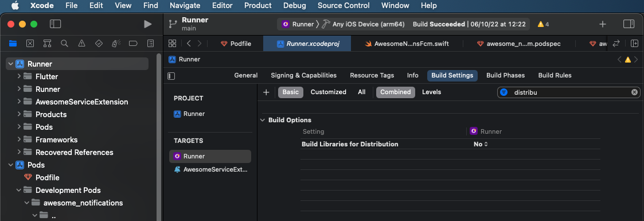Click the source control branch icon
This screenshot has height=221, width=644.
point(173,24)
